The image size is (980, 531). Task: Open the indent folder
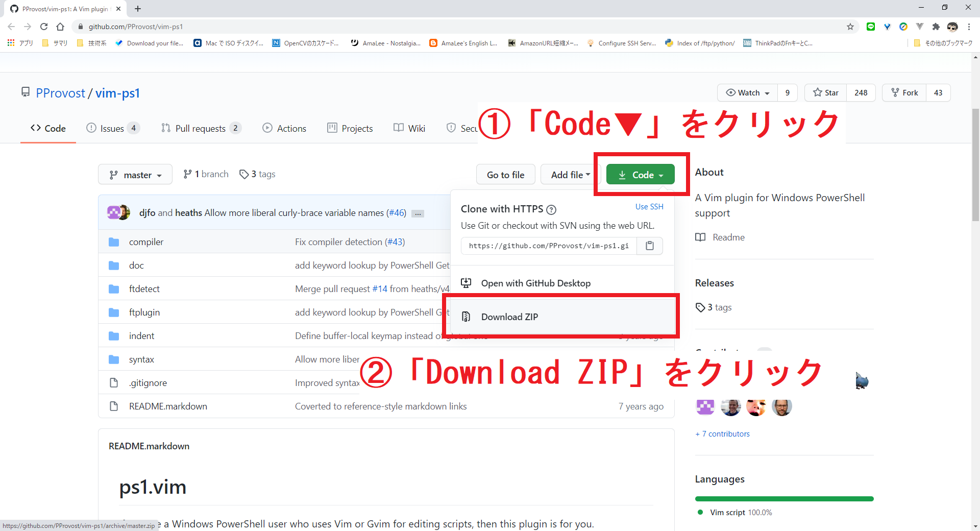[x=141, y=336]
